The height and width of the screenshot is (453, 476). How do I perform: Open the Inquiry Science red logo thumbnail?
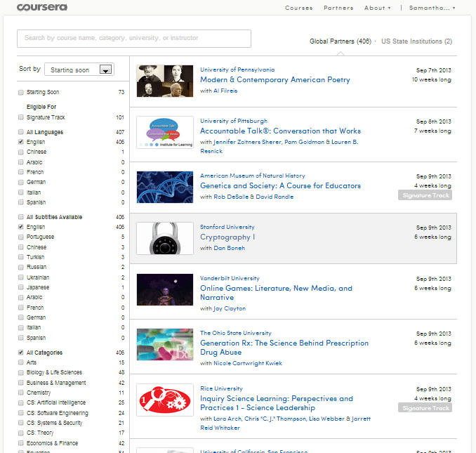point(165,400)
